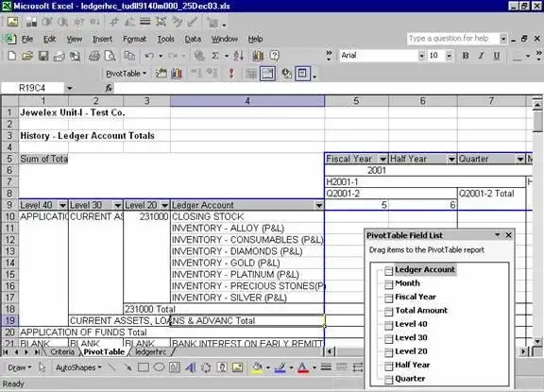Image resolution: width=544 pixels, height=392 pixels.
Task: Open the font size 10 dropdown
Action: click(x=450, y=56)
